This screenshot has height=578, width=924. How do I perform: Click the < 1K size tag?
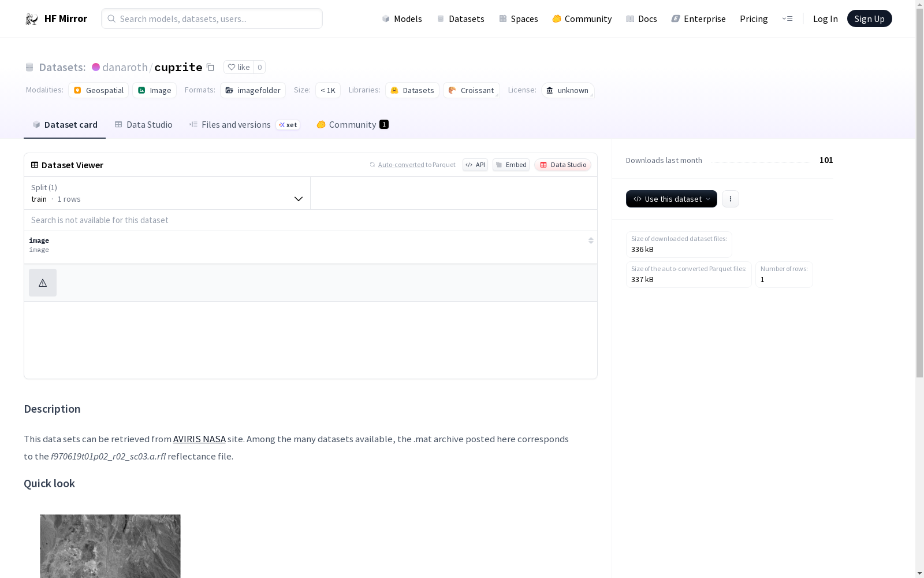(327, 90)
